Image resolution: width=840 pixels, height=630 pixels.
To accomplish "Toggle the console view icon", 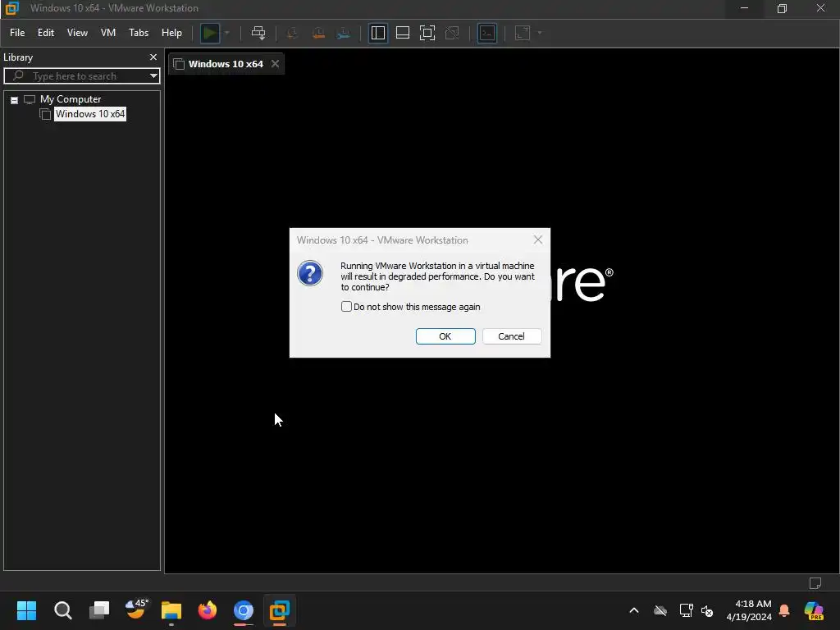I will 487,33.
